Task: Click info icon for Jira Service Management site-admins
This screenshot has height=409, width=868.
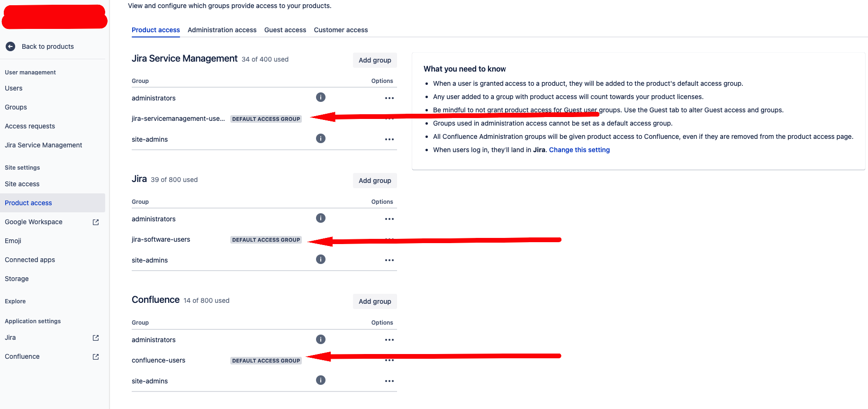Action: point(321,138)
